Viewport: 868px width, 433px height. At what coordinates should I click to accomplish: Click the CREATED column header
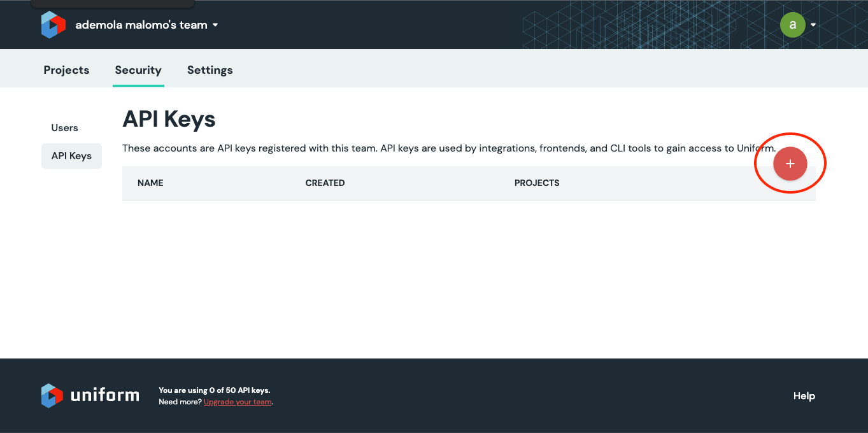[x=325, y=183]
